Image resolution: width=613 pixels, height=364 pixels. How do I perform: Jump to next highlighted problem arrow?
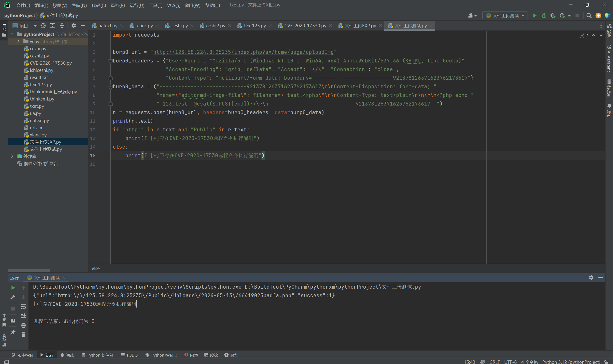(x=601, y=35)
